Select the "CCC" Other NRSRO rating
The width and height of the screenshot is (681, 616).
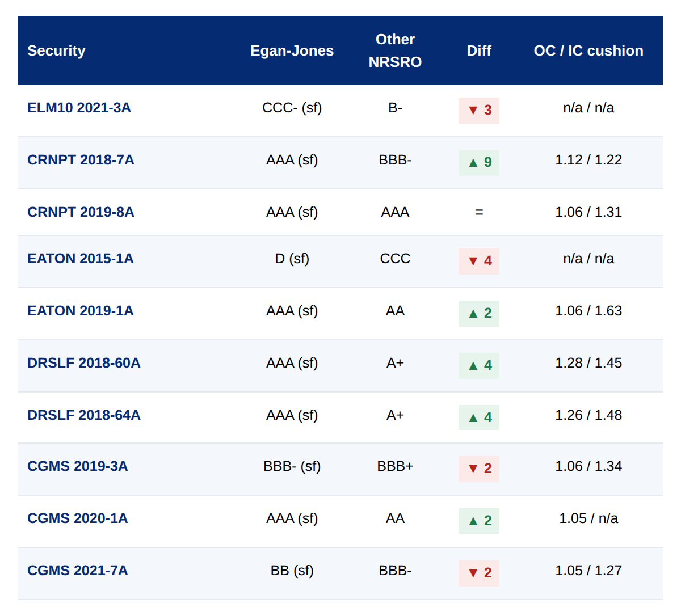tap(395, 259)
